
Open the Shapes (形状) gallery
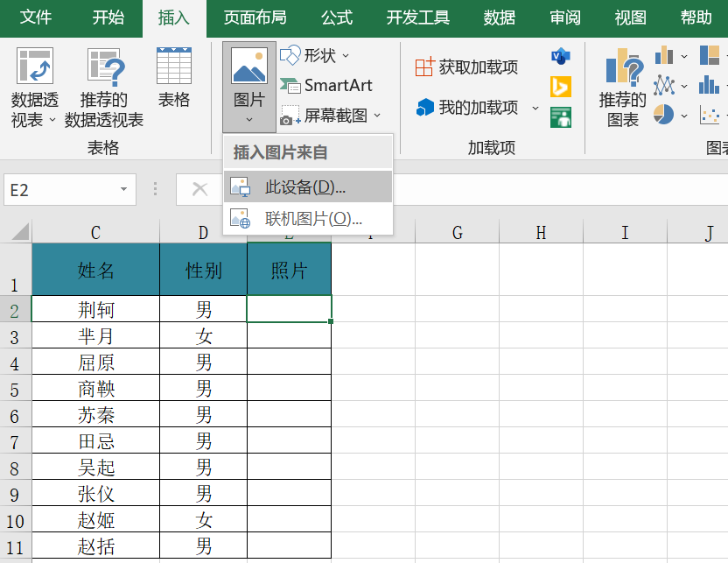click(314, 56)
